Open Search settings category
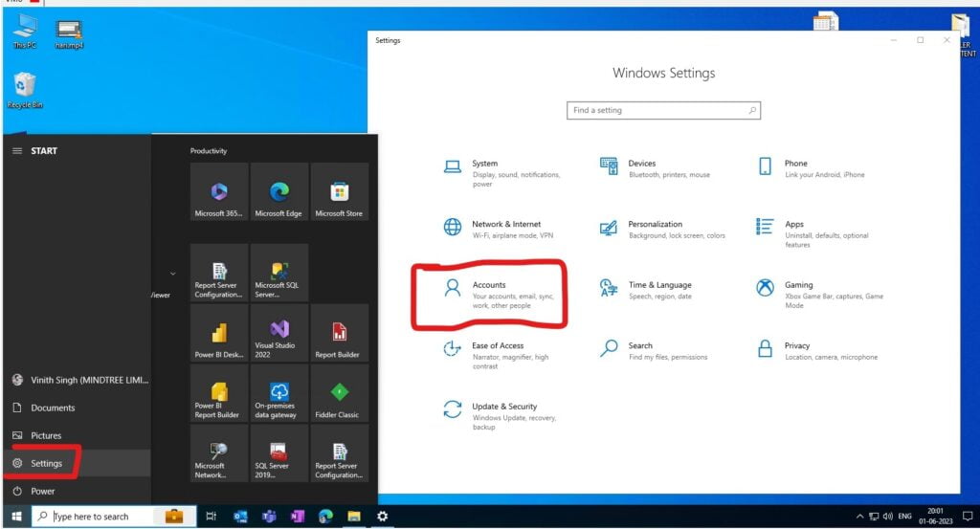 (x=654, y=350)
